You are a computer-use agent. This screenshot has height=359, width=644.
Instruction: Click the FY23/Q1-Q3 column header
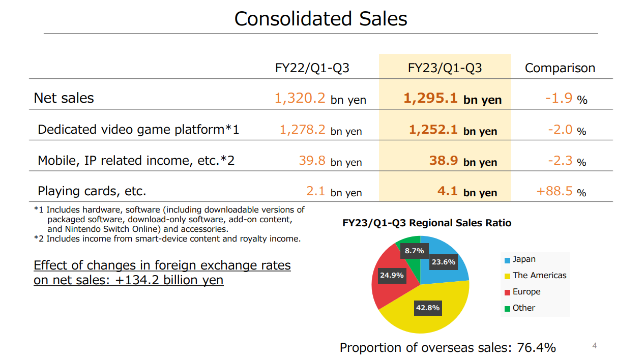tap(445, 68)
